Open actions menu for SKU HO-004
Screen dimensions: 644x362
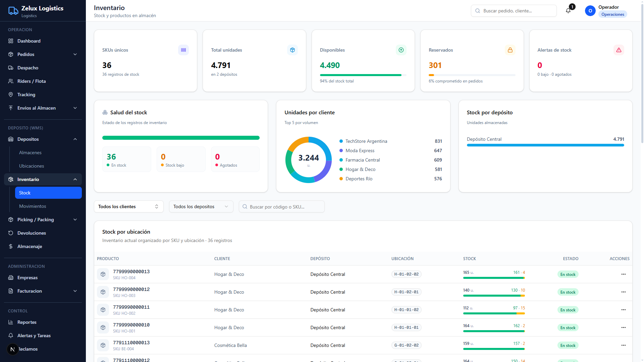624,274
